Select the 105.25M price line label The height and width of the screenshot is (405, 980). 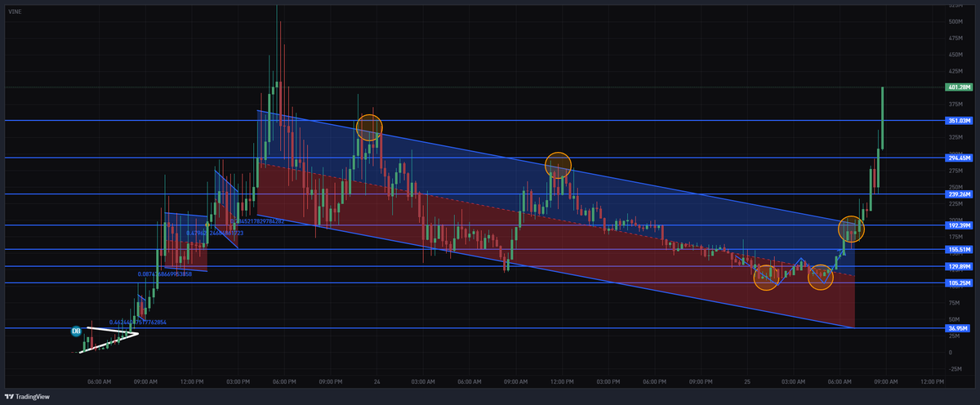pos(957,283)
